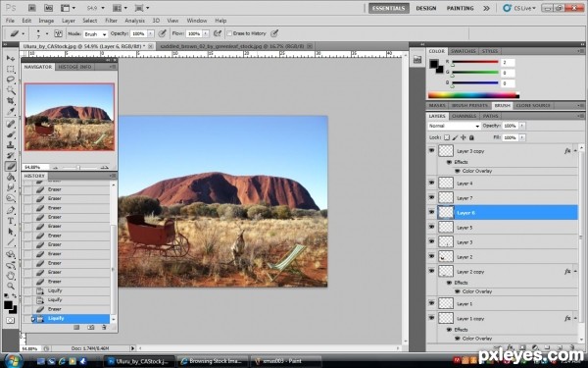The image size is (588, 368).
Task: Select the Move tool
Action: (11, 58)
